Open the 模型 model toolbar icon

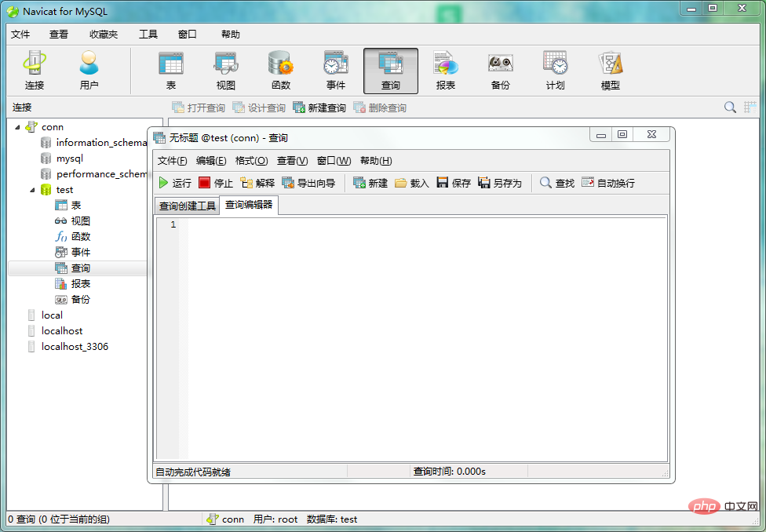[x=610, y=71]
